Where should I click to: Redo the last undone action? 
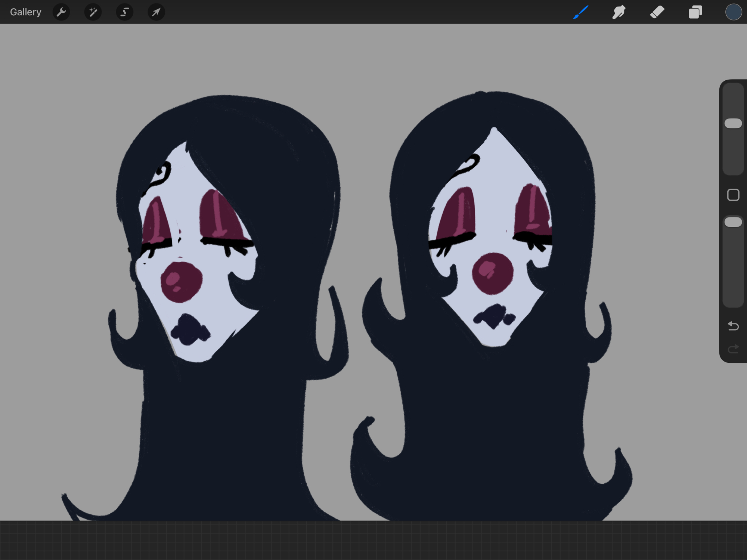tap(733, 349)
